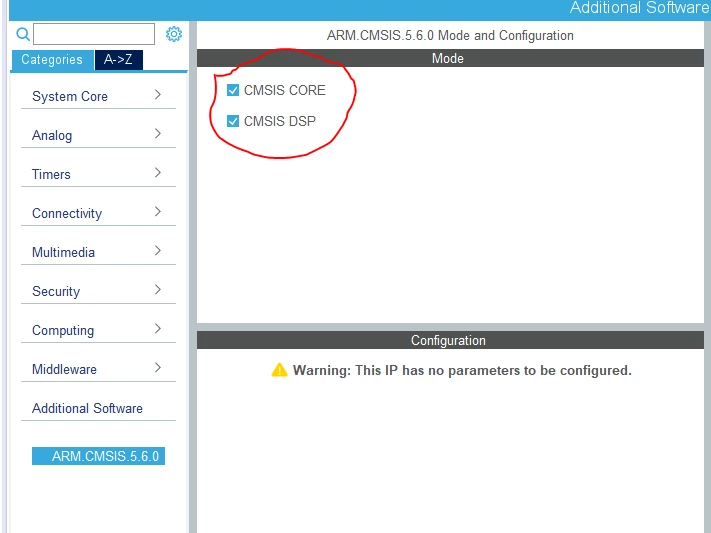
Task: Expand the Security category chevron
Action: tap(158, 290)
